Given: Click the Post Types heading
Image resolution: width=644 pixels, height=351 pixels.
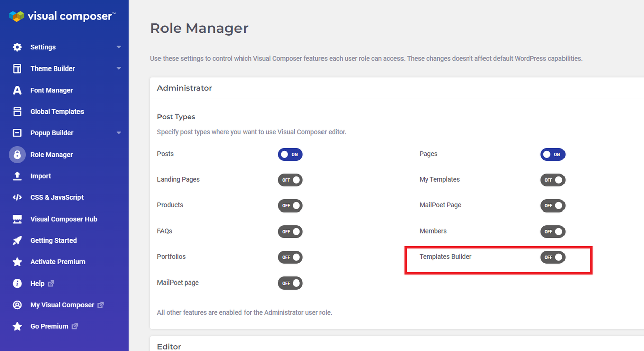Looking at the screenshot, I should tap(176, 117).
